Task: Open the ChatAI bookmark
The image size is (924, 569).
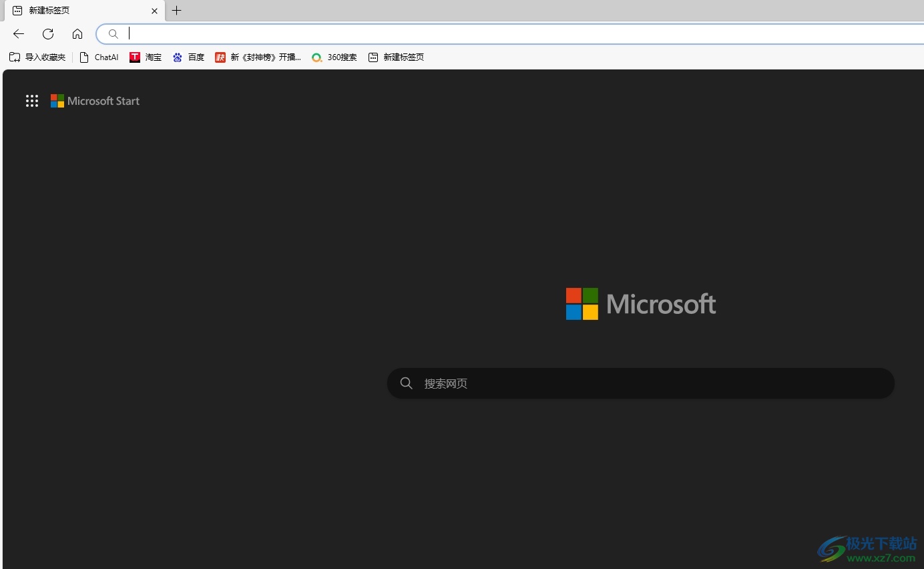Action: click(99, 57)
